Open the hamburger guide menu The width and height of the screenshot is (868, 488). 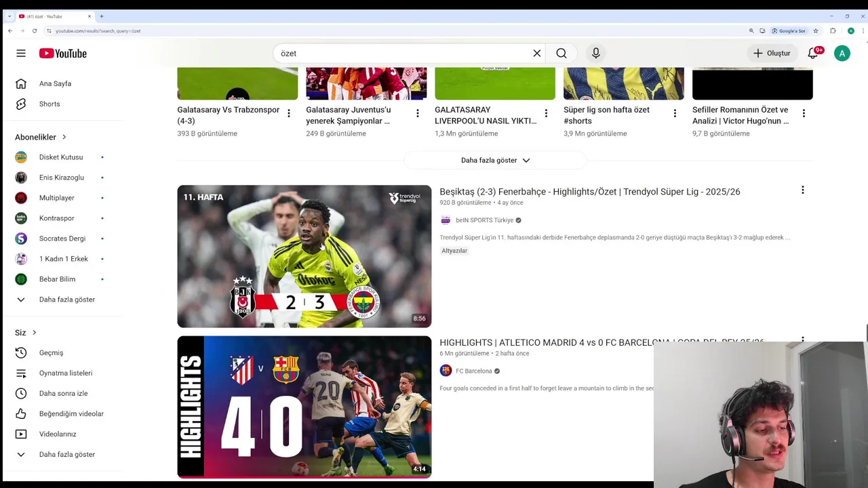(21, 53)
